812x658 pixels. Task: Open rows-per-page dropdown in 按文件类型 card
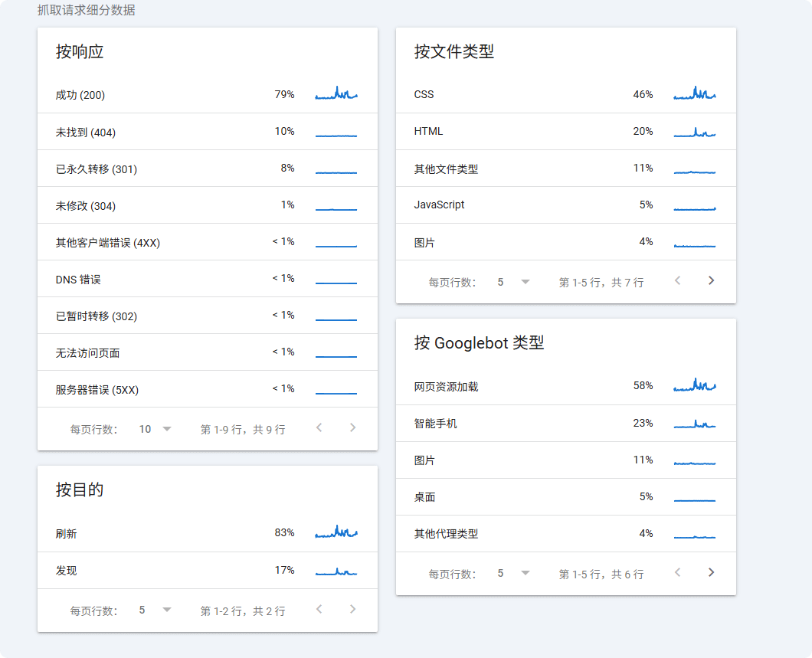(513, 282)
